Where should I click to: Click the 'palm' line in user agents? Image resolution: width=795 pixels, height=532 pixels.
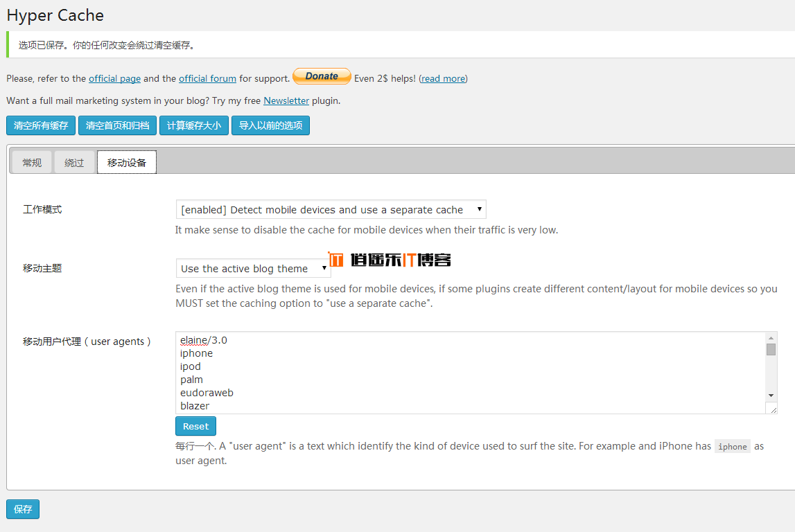tap(192, 380)
